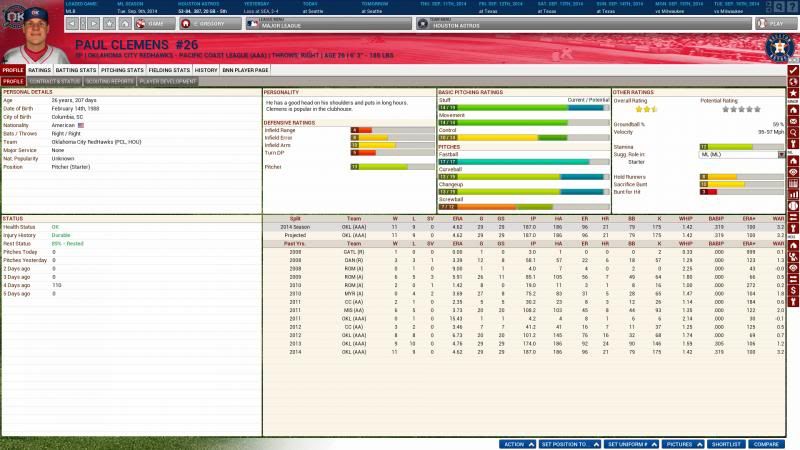Viewport: 800px width, 450px height.
Task: Click the birth date February 14th, 1988
Action: 76,108
